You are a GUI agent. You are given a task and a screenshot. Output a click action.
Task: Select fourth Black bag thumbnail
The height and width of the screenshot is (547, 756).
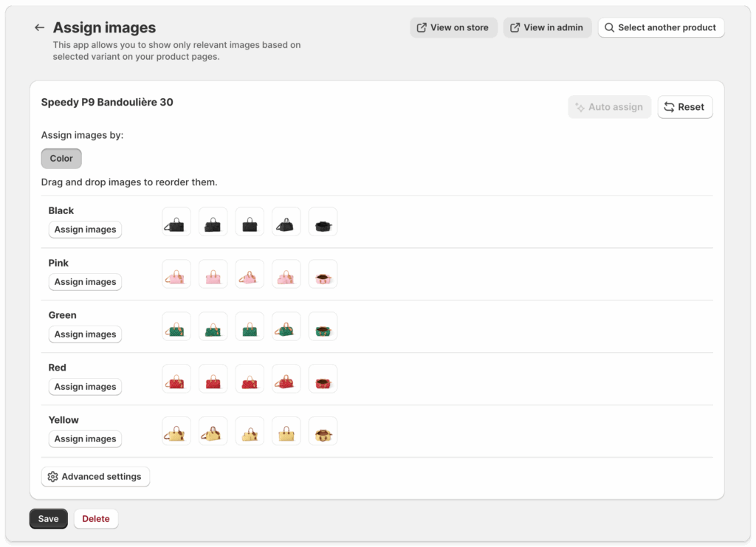tap(286, 221)
